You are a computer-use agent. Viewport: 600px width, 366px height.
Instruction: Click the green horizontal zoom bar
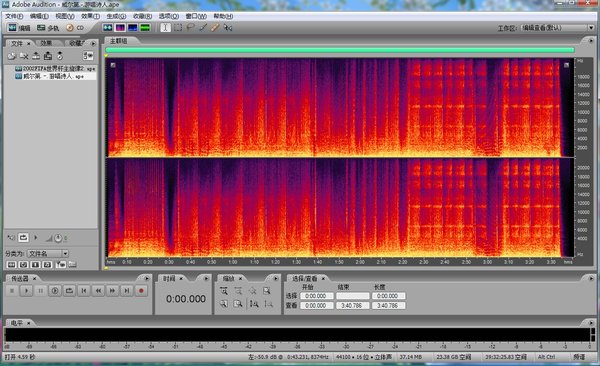pyautogui.click(x=340, y=50)
